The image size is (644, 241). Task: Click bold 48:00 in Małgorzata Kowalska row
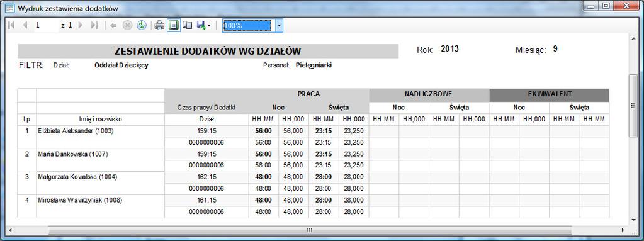click(263, 177)
